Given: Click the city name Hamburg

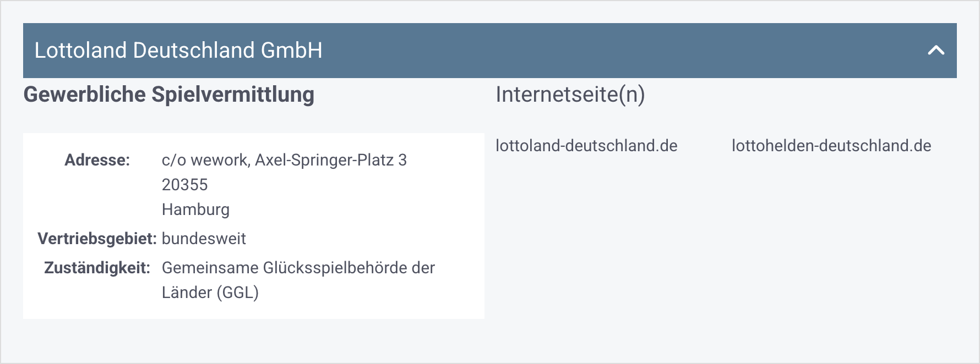Looking at the screenshot, I should 196,209.
